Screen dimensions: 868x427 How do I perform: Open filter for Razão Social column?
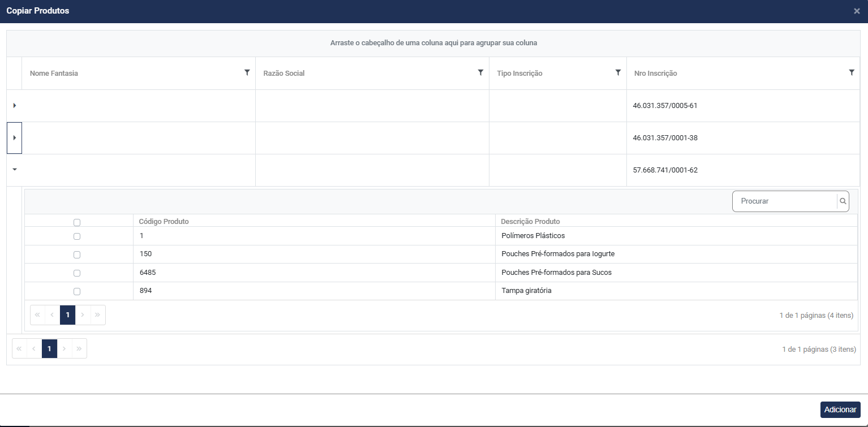[x=480, y=72]
